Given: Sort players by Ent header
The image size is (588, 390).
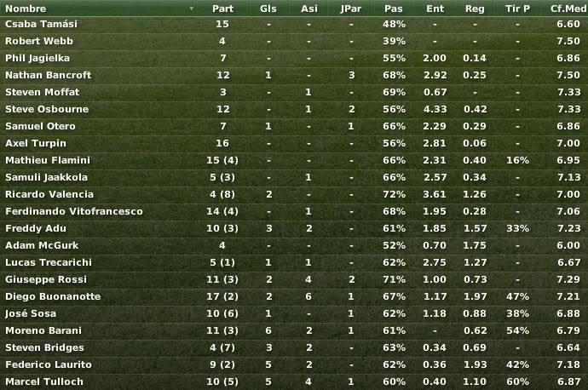Looking at the screenshot, I should pyautogui.click(x=435, y=9).
